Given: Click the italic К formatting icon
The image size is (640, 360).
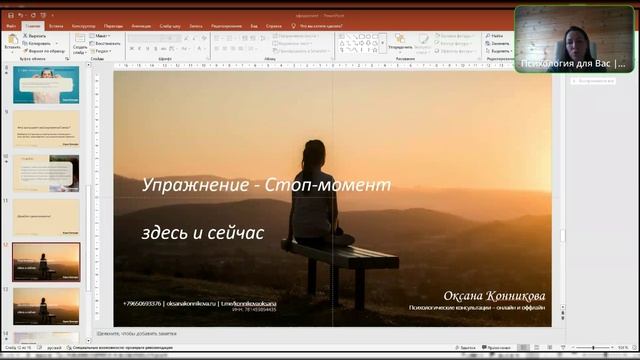Looking at the screenshot, I should click(140, 49).
